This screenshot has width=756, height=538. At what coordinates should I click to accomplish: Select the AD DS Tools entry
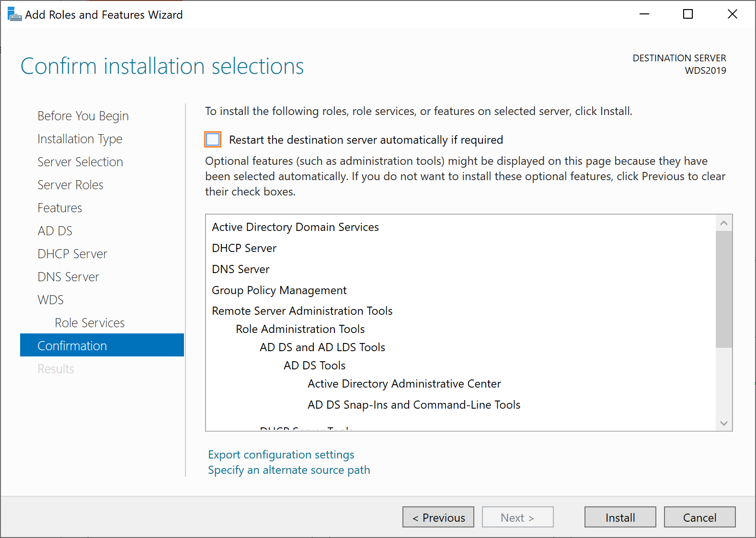[315, 366]
